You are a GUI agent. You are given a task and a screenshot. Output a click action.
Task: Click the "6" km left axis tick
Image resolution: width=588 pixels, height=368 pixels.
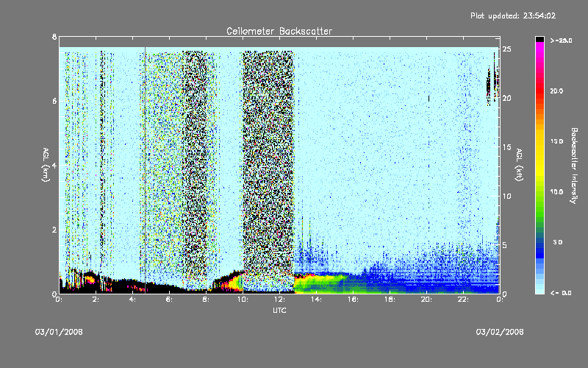point(54,101)
